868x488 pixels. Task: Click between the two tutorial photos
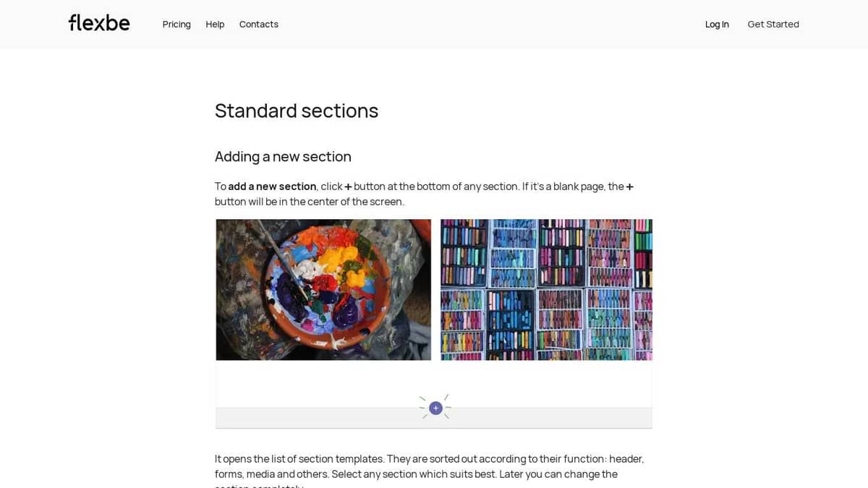(x=435, y=289)
